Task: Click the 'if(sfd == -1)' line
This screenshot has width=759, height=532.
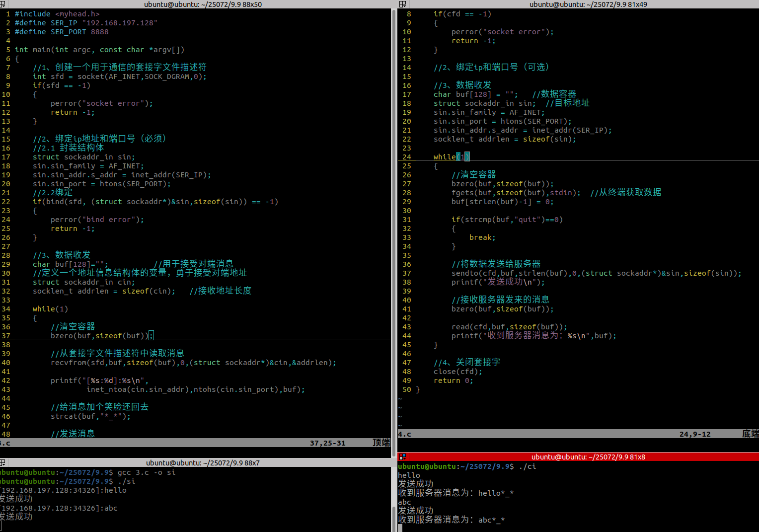Action: point(62,85)
